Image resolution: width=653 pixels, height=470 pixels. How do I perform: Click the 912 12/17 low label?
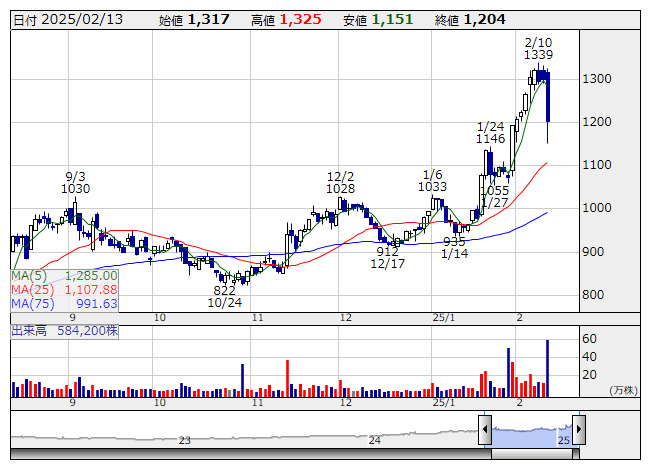click(x=387, y=257)
